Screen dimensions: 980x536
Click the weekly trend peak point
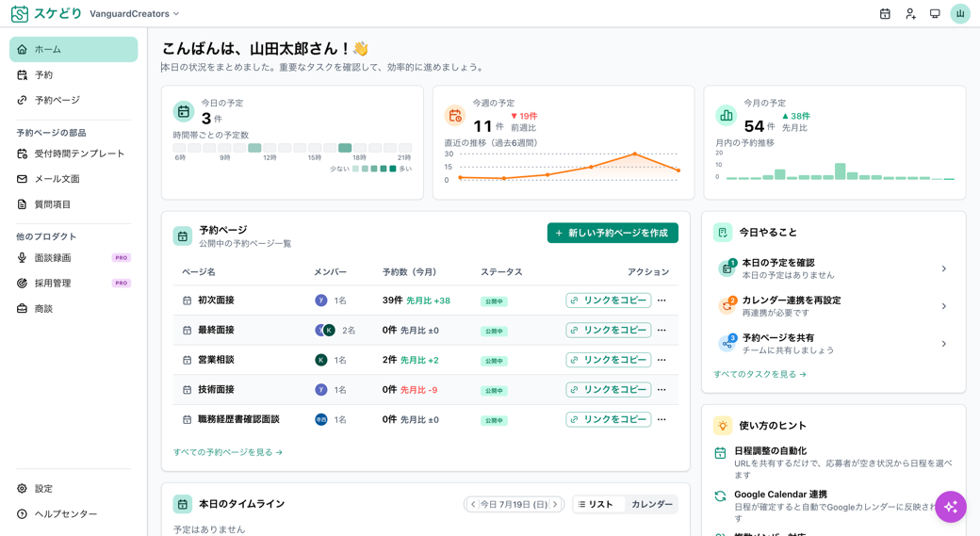point(635,154)
